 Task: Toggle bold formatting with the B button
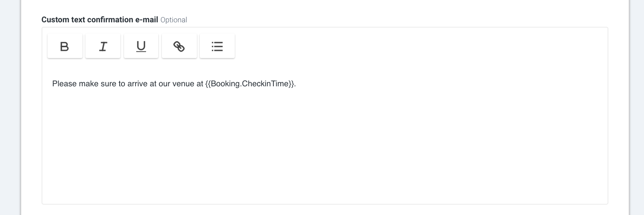(x=65, y=46)
